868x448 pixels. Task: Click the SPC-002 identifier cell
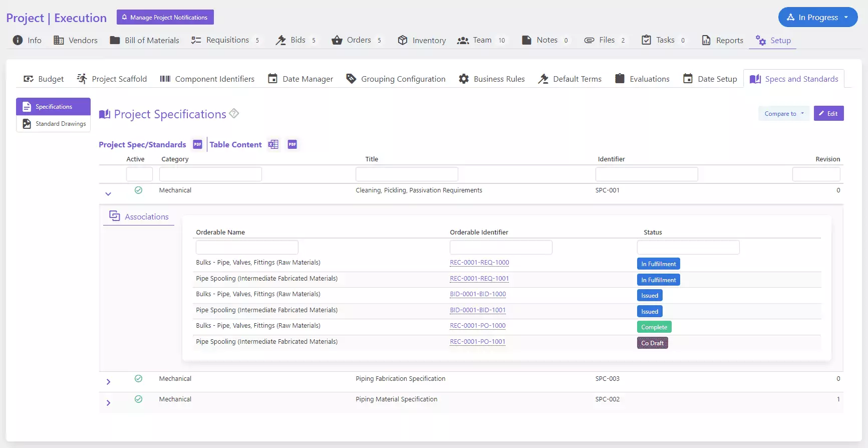point(608,399)
